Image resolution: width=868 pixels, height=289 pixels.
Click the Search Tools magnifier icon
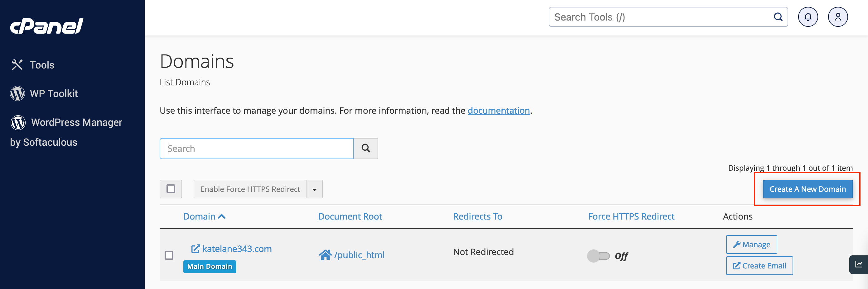(778, 17)
